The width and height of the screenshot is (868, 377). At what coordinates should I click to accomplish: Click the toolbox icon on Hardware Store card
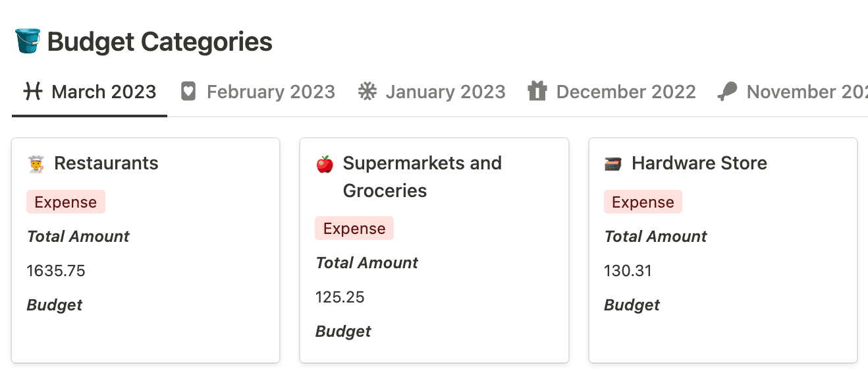pos(613,163)
